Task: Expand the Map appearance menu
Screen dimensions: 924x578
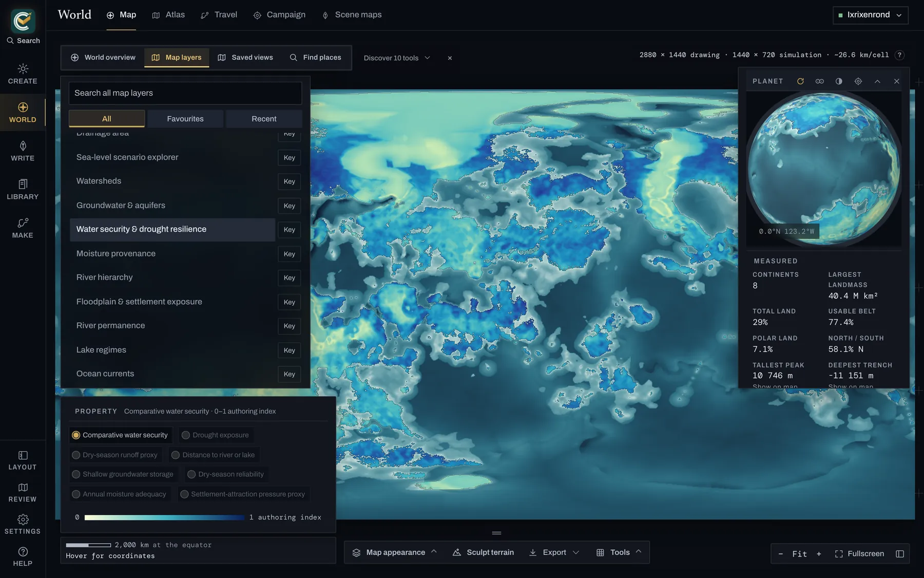Action: 394,552
